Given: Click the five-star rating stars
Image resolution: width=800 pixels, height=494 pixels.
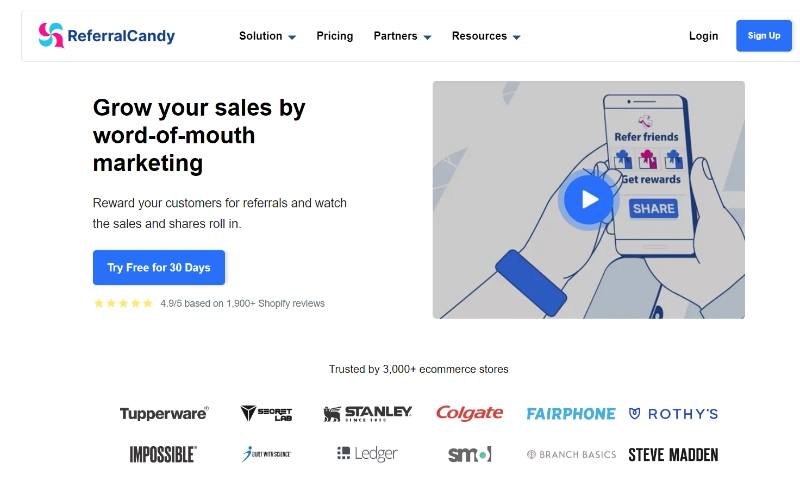Looking at the screenshot, I should 123,303.
